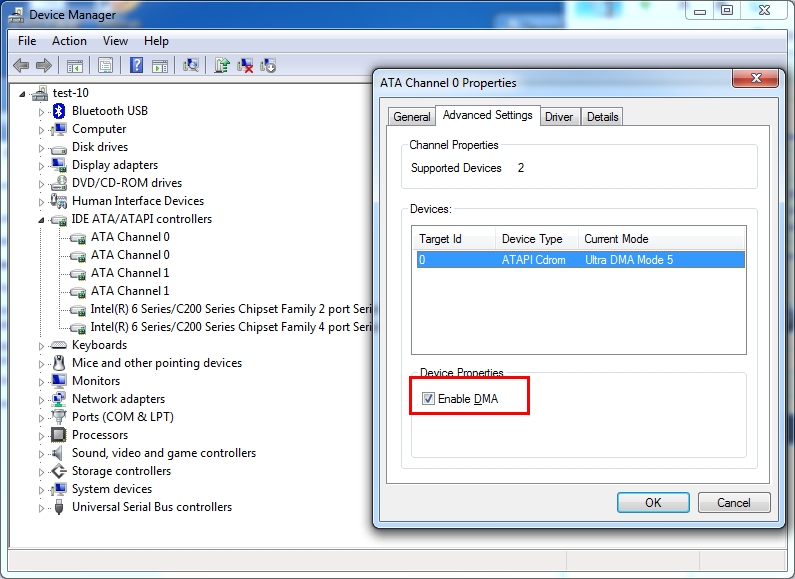
Task: Switch to the Driver tab
Action: click(559, 117)
